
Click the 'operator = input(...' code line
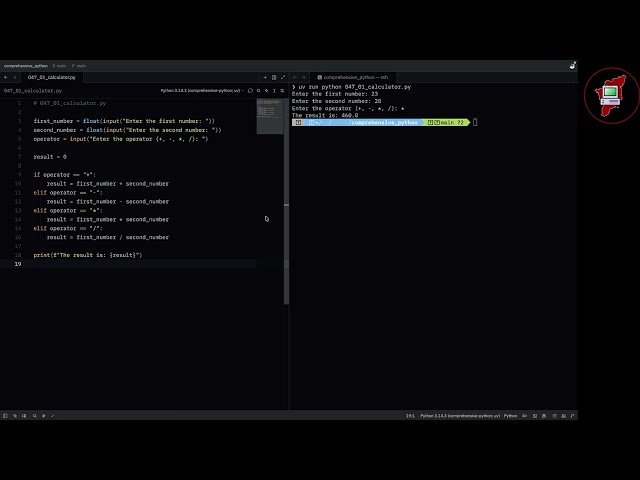coord(121,139)
